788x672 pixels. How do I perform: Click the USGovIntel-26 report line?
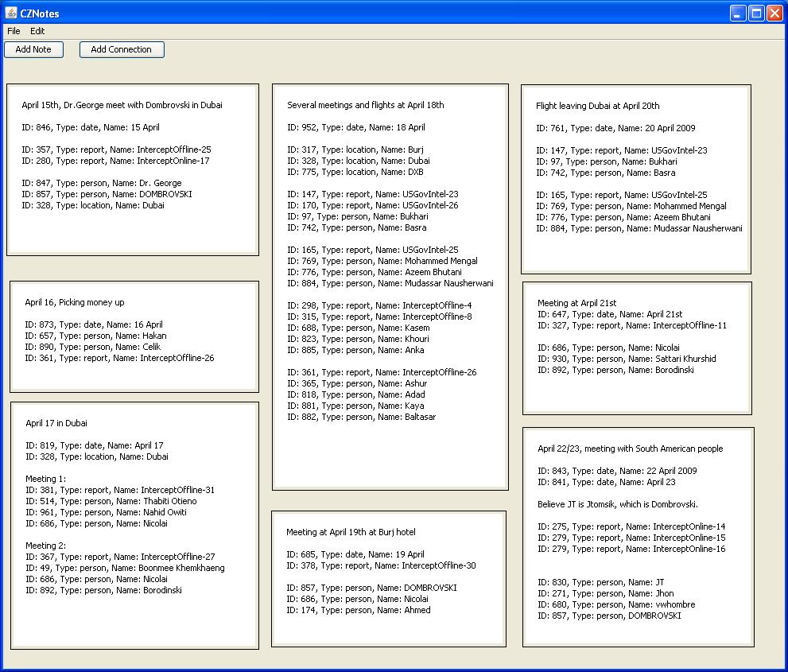[x=372, y=205]
